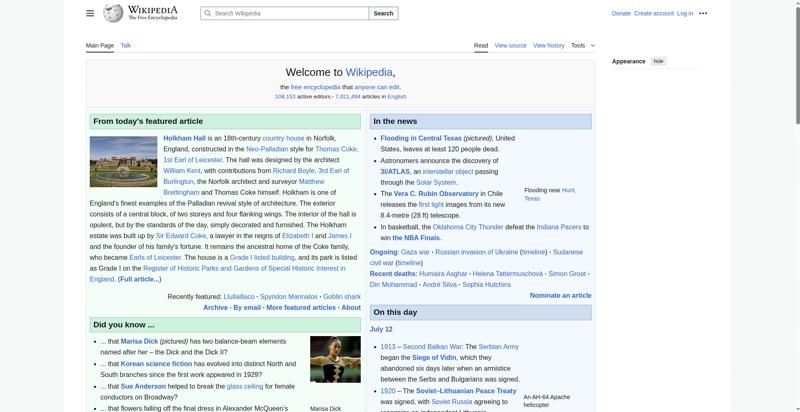Open the Korean science fiction link

pos(156,364)
